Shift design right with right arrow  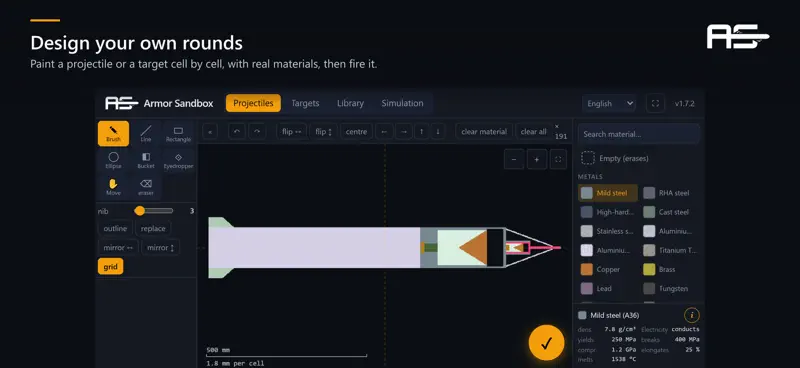pos(403,132)
